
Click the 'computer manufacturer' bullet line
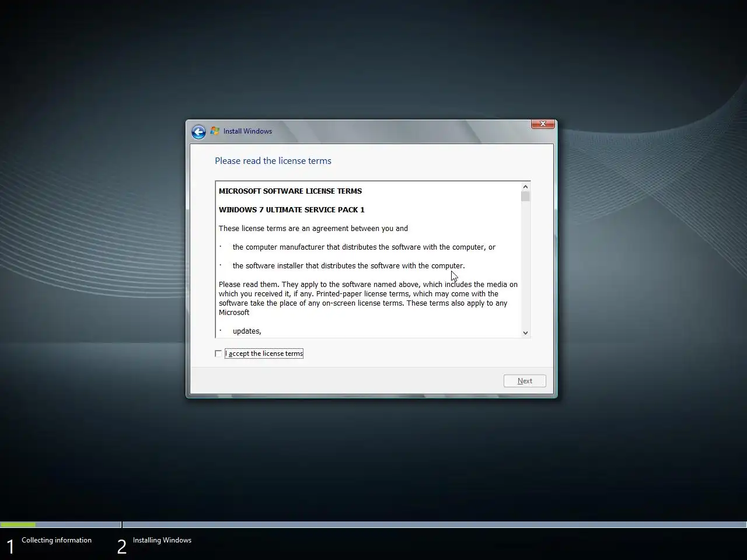coord(364,247)
